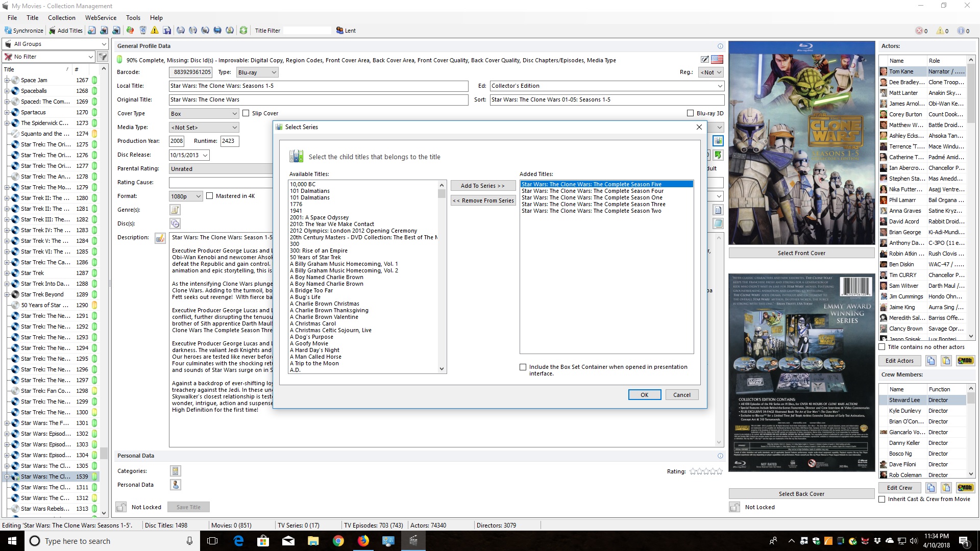Click Cancel in Select Series dialog
The height and width of the screenshot is (551, 980).
682,395
